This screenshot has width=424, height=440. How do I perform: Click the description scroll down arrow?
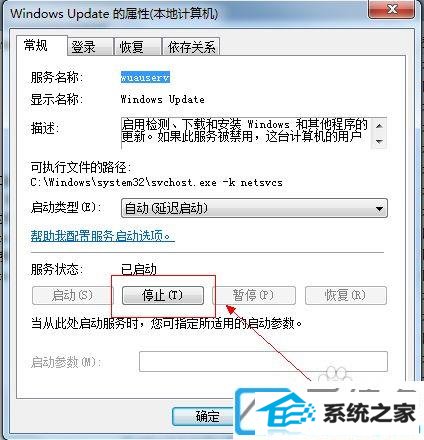click(379, 141)
